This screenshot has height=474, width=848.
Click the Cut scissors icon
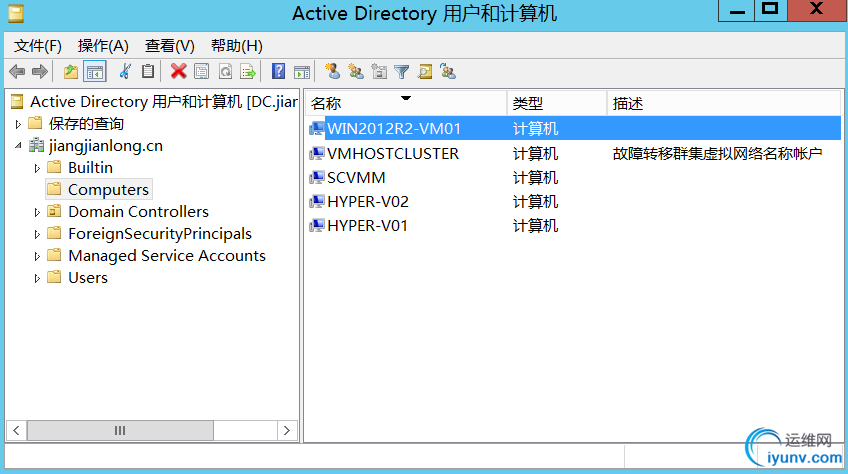[x=125, y=71]
